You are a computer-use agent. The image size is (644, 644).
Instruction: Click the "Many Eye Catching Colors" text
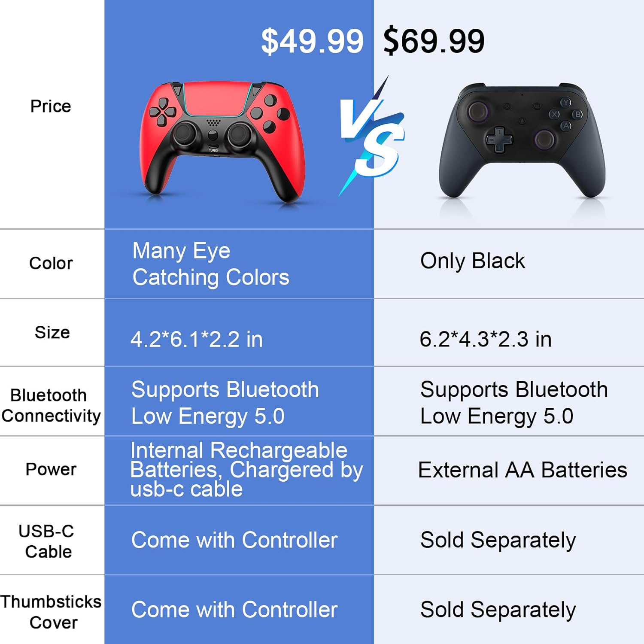point(210,264)
